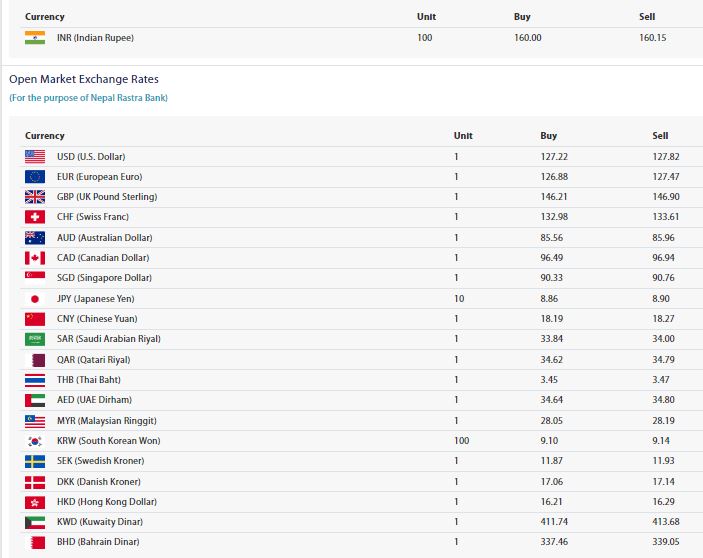The height and width of the screenshot is (558, 703).
Task: Select the Swedish flag icon
Action: (x=35, y=461)
